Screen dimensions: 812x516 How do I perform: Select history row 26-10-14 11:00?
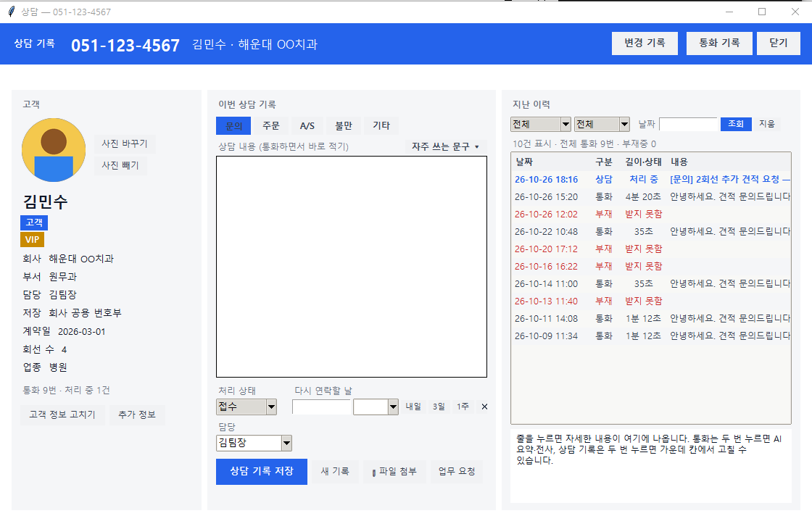coord(651,284)
